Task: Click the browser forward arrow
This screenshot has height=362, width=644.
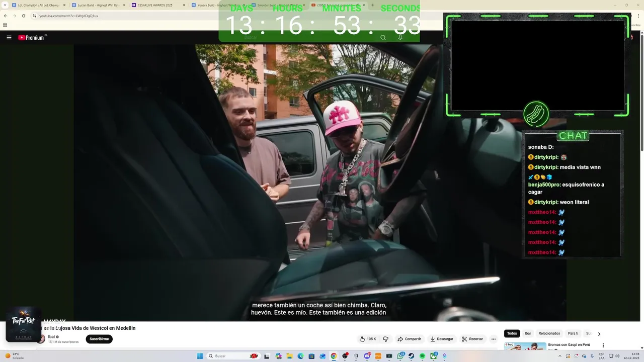Action: (x=14, y=16)
